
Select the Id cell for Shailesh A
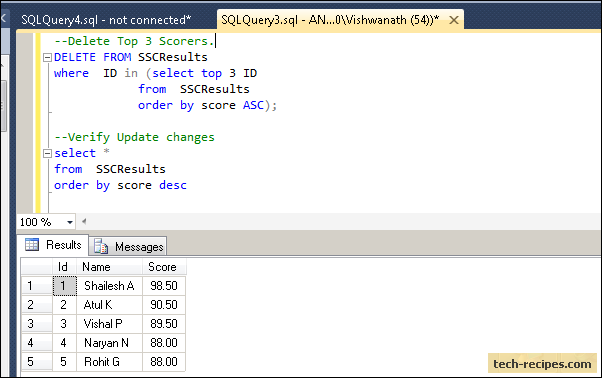64,286
